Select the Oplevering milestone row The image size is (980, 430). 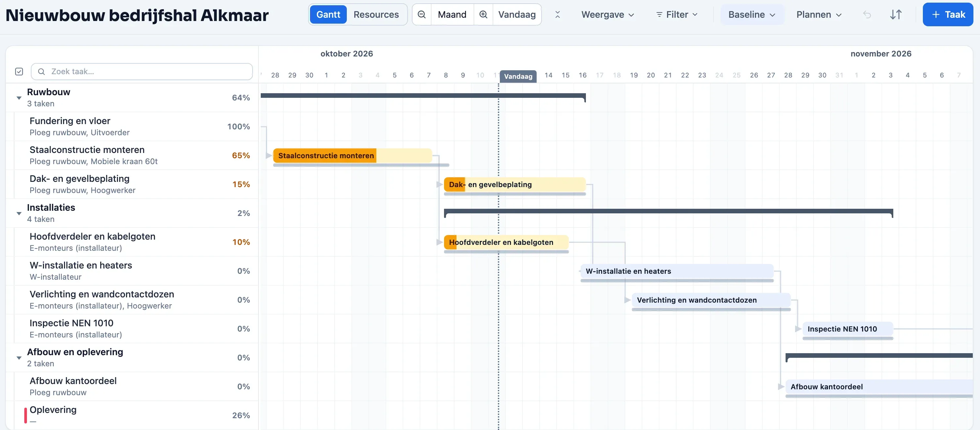[x=132, y=415]
